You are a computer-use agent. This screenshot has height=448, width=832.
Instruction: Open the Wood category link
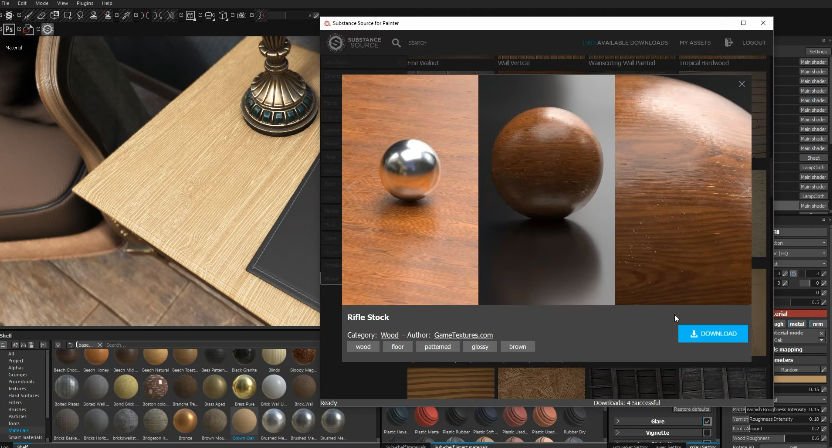click(x=389, y=335)
